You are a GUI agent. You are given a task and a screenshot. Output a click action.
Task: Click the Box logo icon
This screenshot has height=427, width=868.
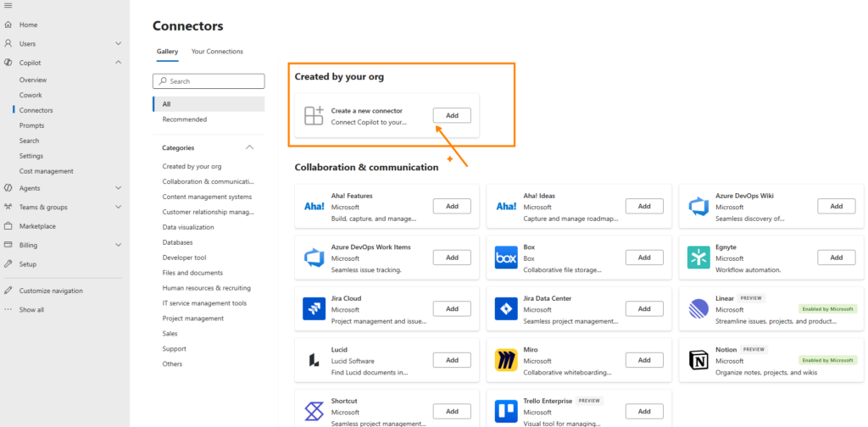[x=506, y=258]
